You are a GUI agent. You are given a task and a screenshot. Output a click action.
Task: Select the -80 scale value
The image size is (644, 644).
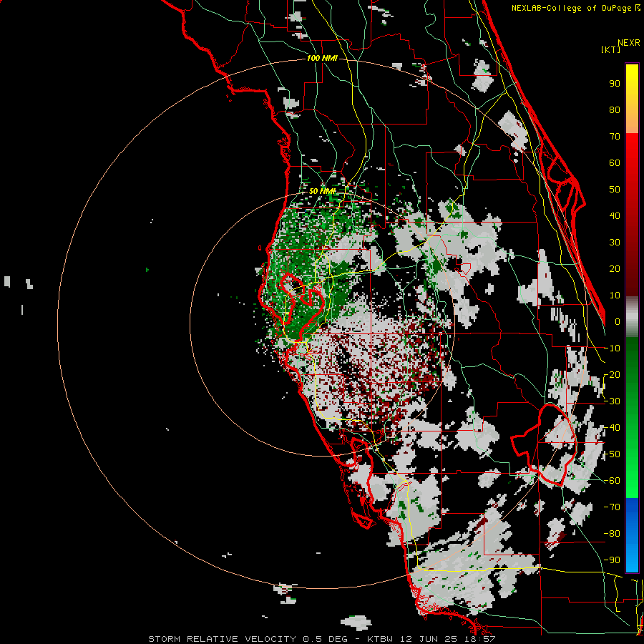pyautogui.click(x=612, y=534)
